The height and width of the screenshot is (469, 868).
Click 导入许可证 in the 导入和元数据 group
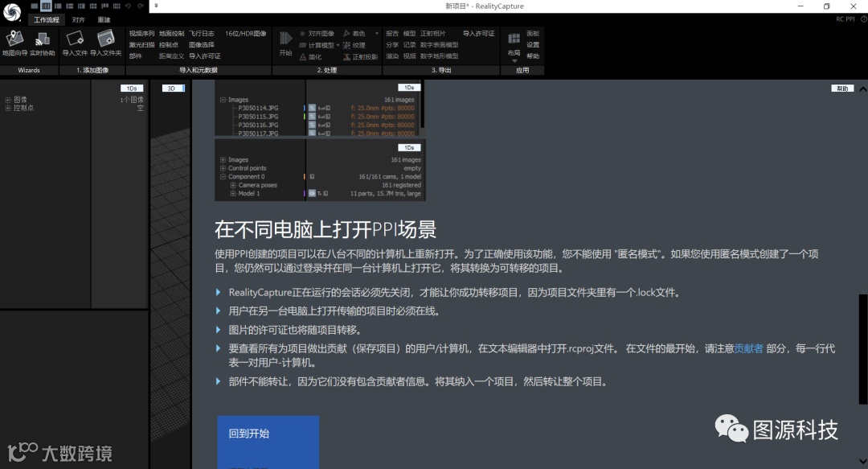[x=205, y=56]
